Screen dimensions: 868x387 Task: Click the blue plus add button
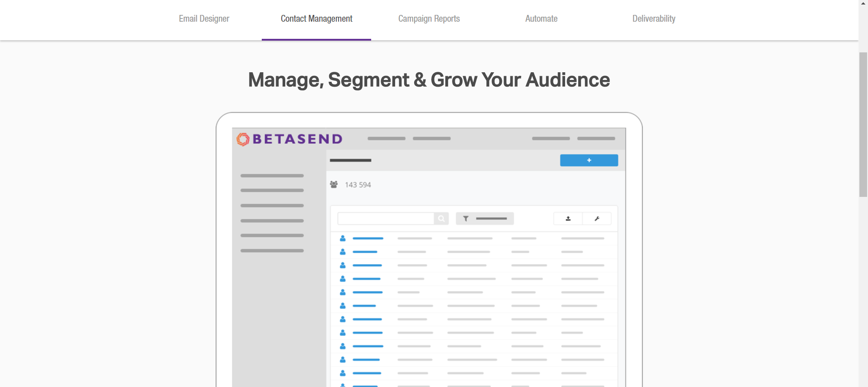point(589,160)
